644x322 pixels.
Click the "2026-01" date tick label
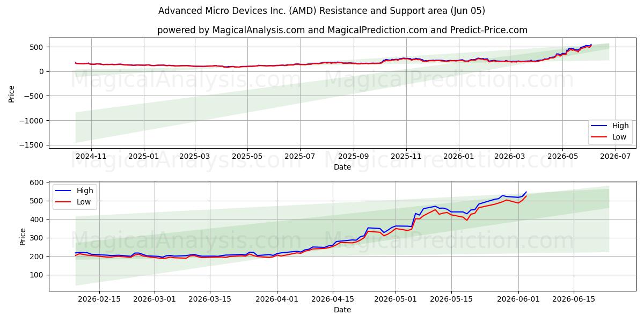(x=459, y=156)
